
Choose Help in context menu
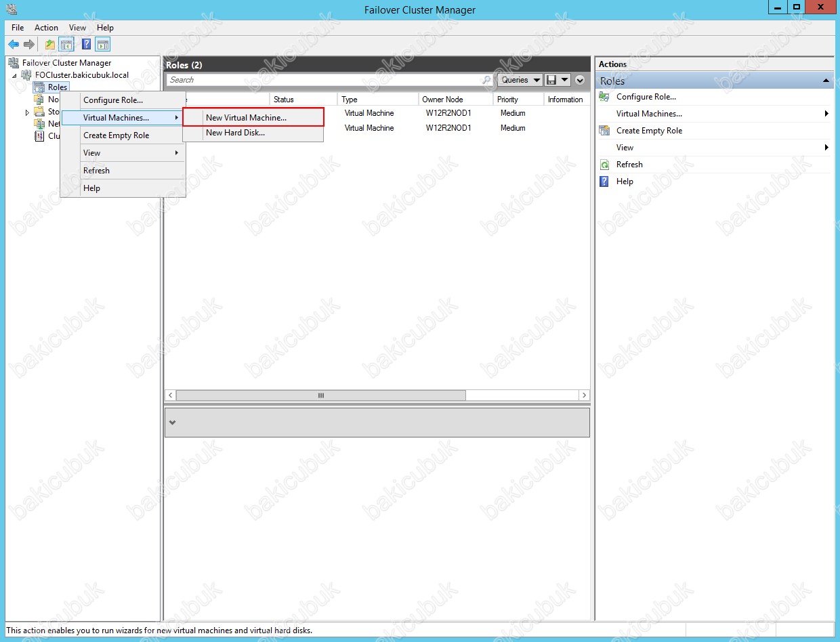point(123,188)
